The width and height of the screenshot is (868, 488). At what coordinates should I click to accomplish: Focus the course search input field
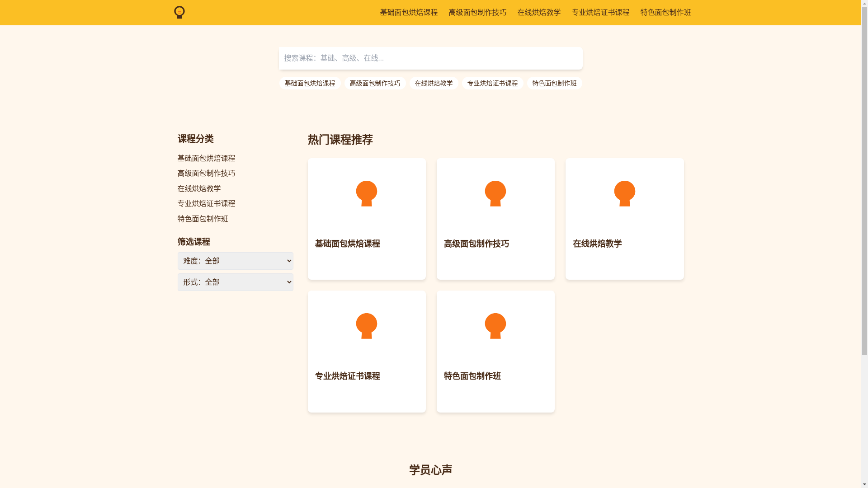point(430,58)
